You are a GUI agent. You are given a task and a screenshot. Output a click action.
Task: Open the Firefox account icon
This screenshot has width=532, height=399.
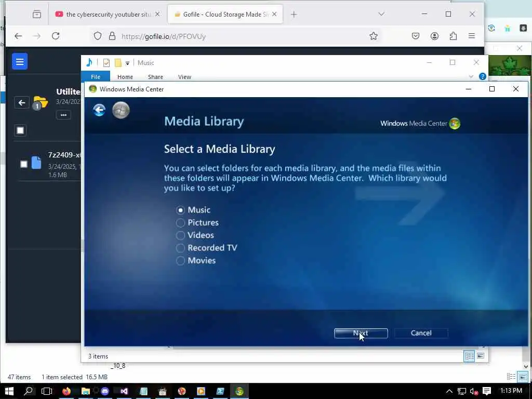[x=434, y=36]
